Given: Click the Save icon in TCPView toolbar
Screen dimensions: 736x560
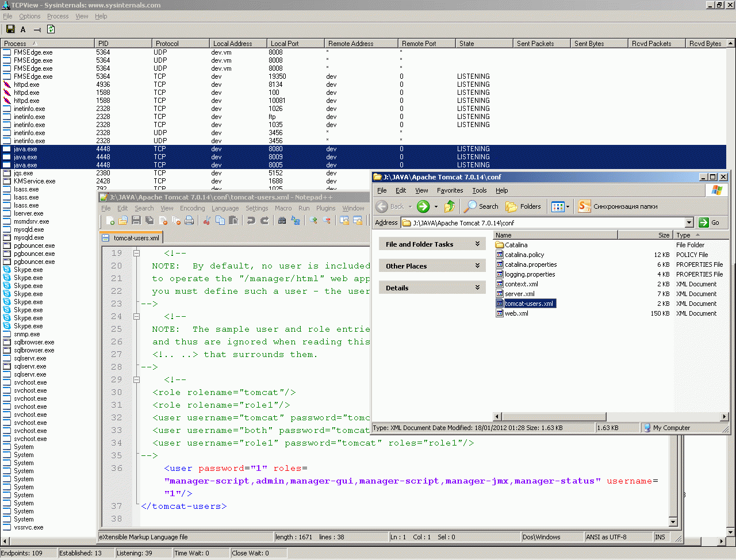Looking at the screenshot, I should (x=10, y=29).
